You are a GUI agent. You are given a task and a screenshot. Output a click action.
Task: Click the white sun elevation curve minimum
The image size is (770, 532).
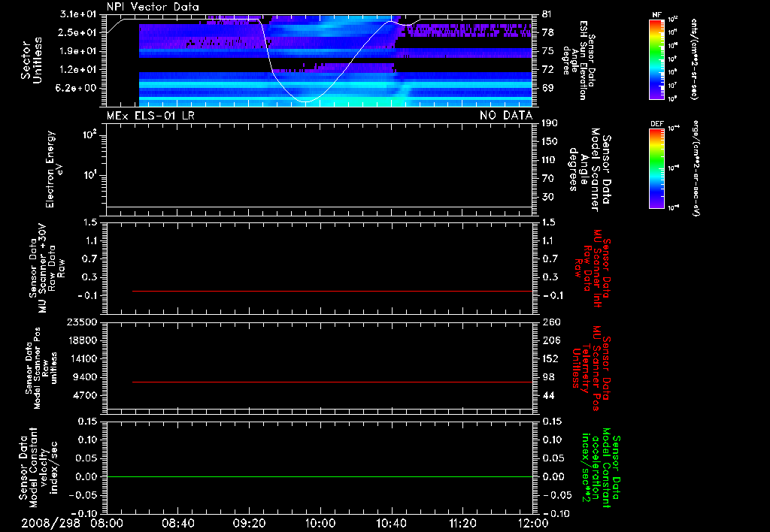[x=305, y=101]
